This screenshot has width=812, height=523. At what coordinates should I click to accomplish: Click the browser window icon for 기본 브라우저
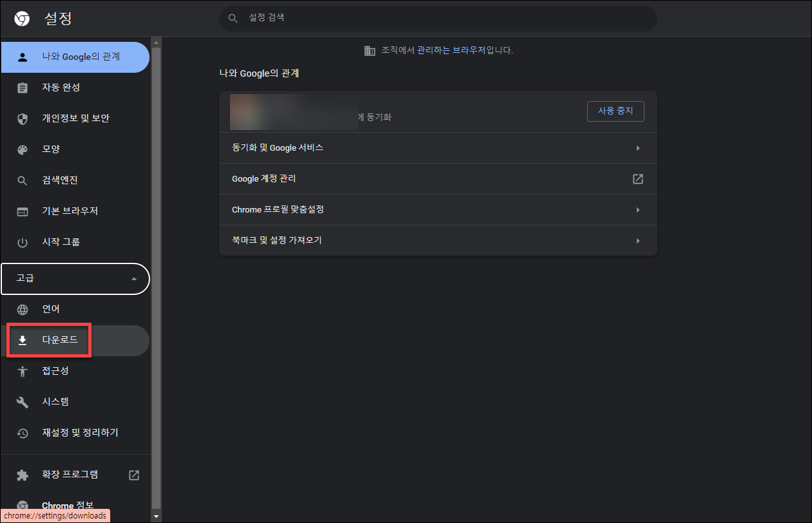coord(23,211)
